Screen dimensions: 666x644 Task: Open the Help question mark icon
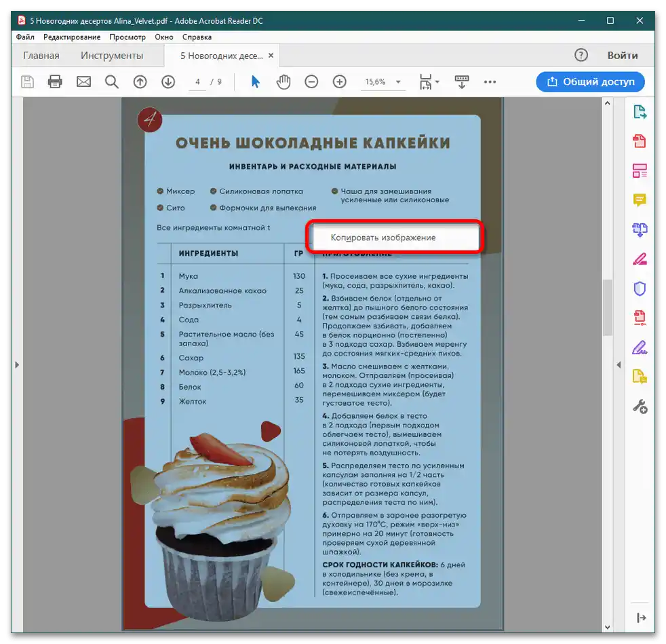pos(581,55)
